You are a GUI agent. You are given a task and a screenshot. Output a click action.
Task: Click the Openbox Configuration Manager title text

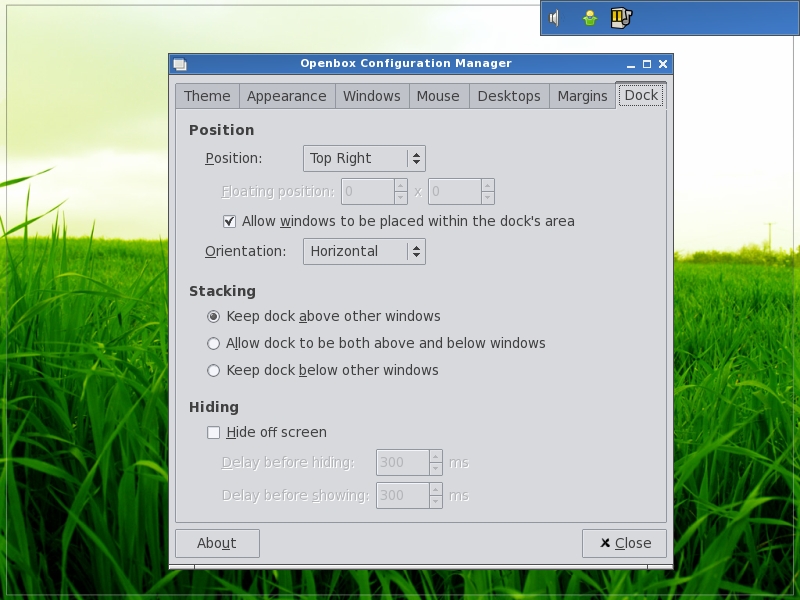click(x=406, y=63)
